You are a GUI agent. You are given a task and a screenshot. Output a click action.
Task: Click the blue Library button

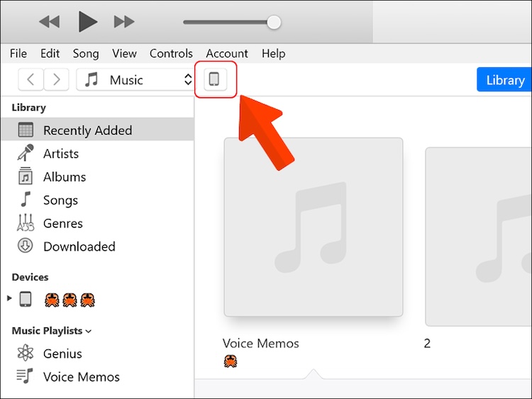(504, 79)
